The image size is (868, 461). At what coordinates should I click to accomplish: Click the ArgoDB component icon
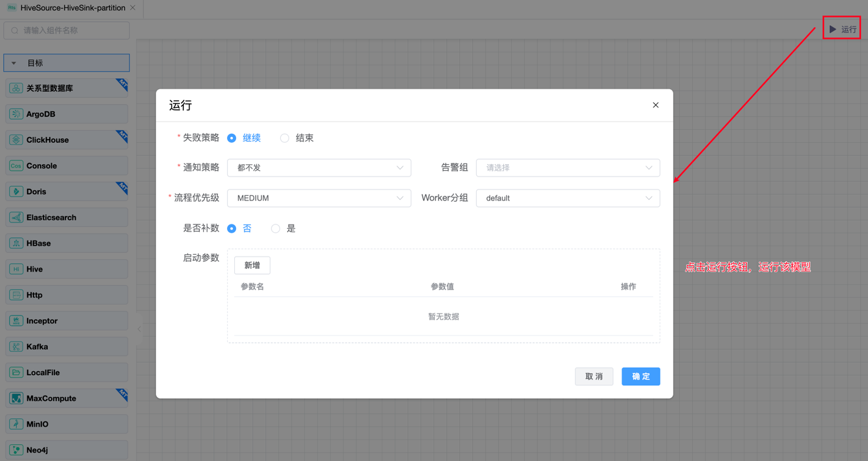coord(16,114)
